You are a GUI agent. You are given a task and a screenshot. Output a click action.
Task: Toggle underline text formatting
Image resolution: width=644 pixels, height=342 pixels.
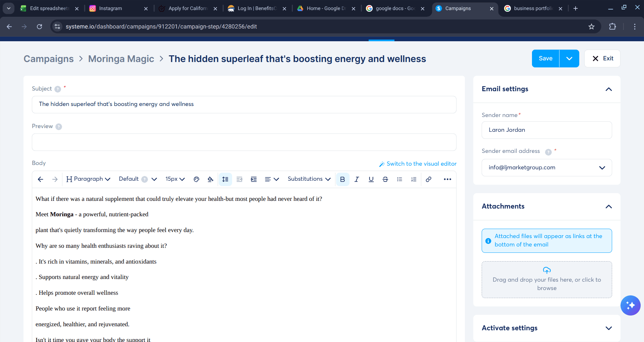tap(371, 179)
